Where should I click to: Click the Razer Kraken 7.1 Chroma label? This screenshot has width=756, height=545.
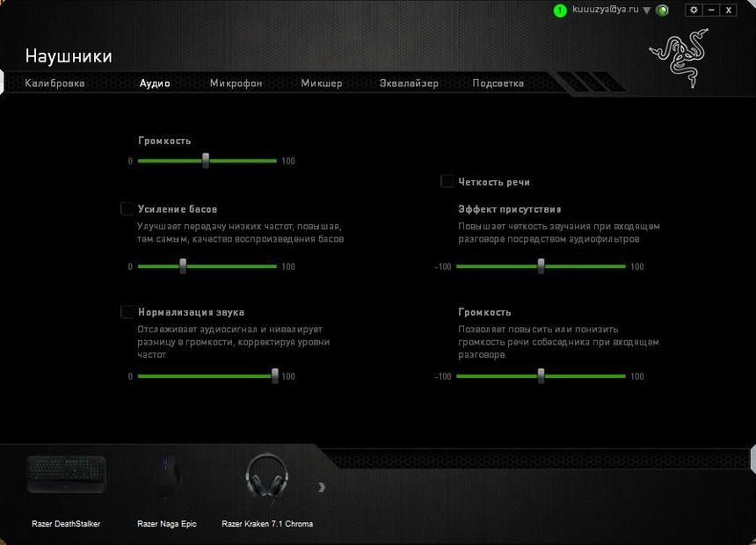[268, 523]
